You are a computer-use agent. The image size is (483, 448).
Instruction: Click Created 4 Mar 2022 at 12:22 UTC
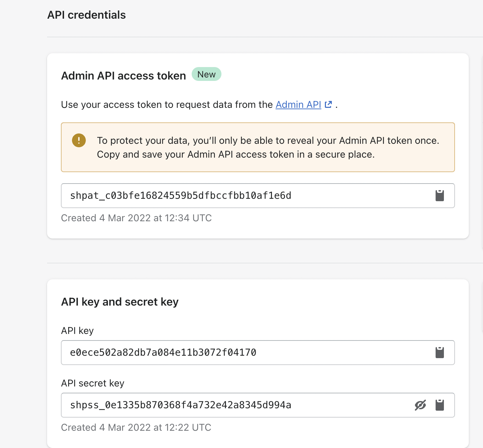[x=136, y=428]
